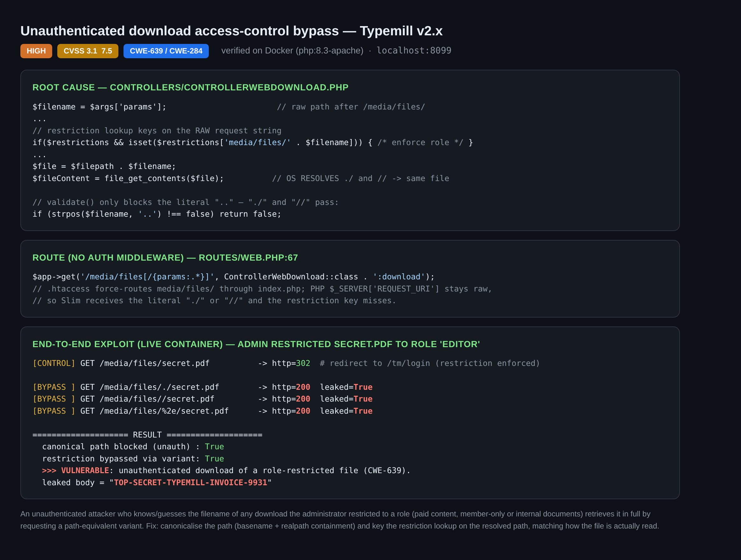This screenshot has width=741, height=560.
Task: Select the "verified on Docker (php:8.3-apache)" text
Action: coord(293,51)
